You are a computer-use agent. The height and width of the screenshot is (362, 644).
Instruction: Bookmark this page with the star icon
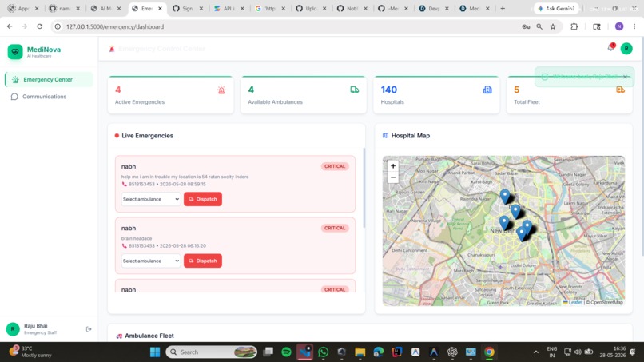(553, 26)
